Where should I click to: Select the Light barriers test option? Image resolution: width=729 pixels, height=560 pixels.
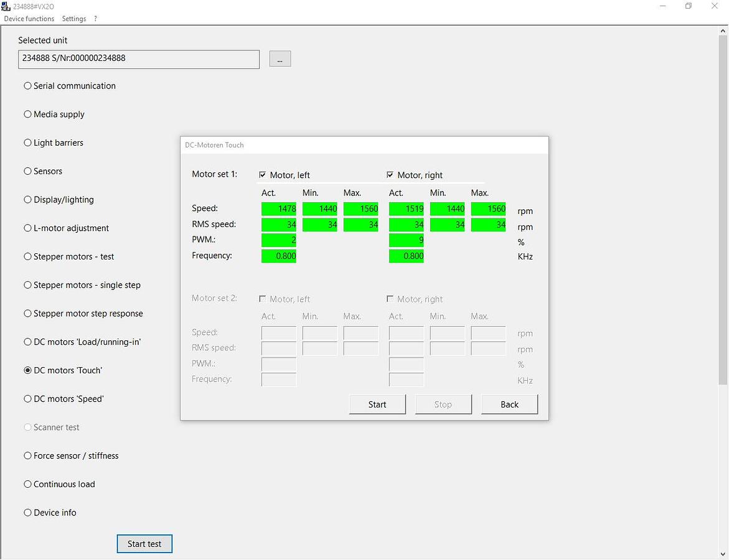[x=28, y=142]
